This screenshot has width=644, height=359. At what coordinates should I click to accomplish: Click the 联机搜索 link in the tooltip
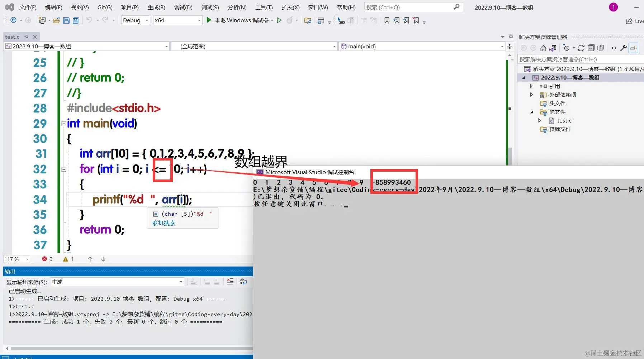[x=164, y=223]
